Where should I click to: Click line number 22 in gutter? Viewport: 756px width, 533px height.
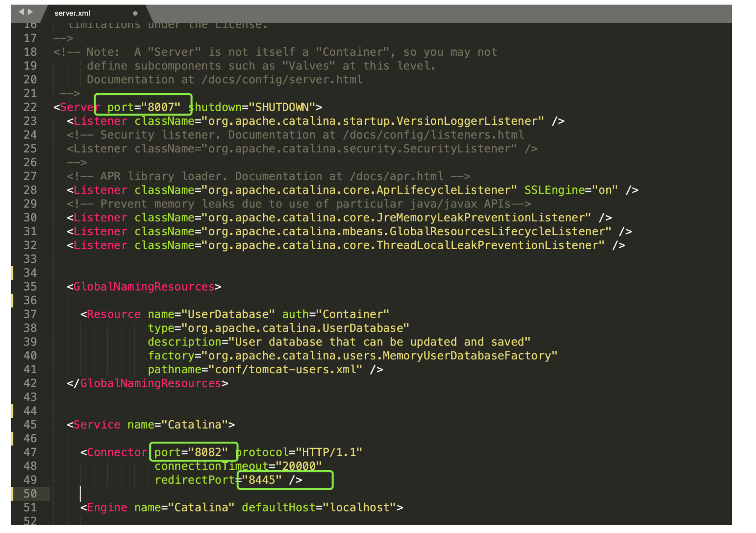[30, 107]
